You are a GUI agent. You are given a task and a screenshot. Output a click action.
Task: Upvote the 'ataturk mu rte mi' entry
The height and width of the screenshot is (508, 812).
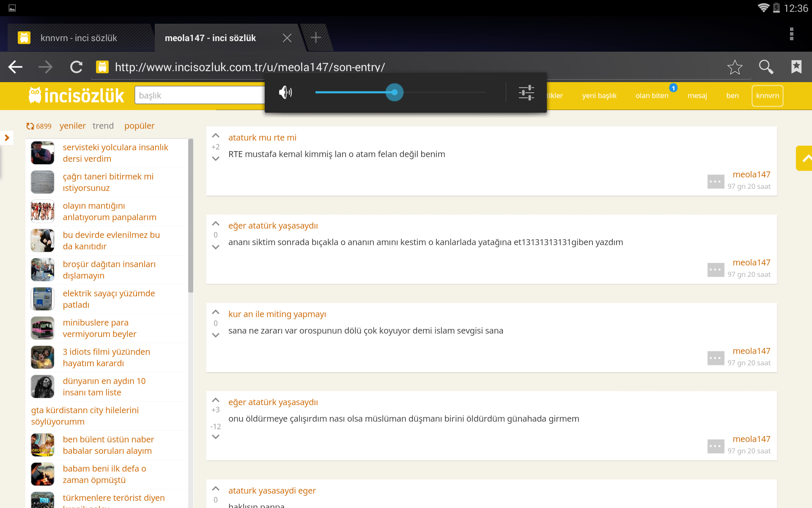[x=216, y=136]
